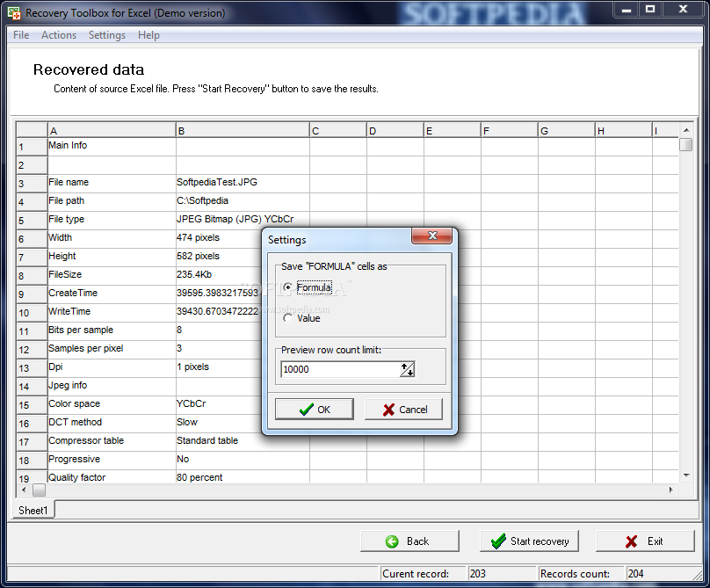Close the Settings dialog with the X
Screen dimensions: 710x588
click(432, 236)
